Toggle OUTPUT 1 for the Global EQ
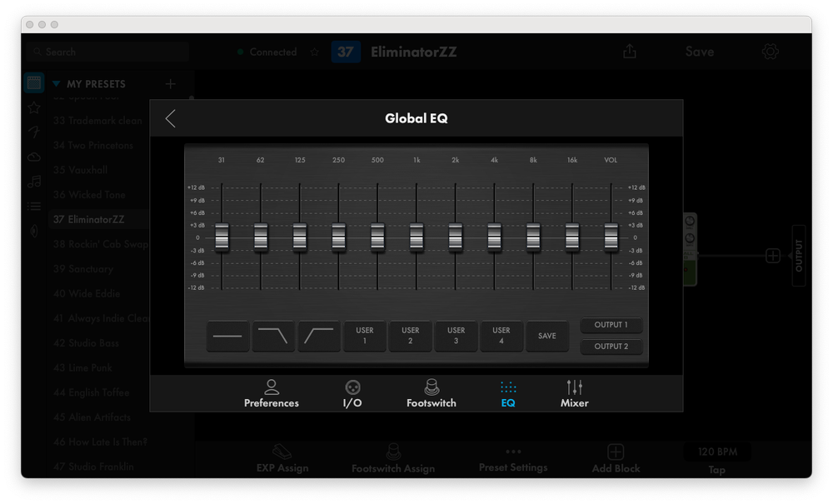This screenshot has height=504, width=833. click(x=611, y=325)
